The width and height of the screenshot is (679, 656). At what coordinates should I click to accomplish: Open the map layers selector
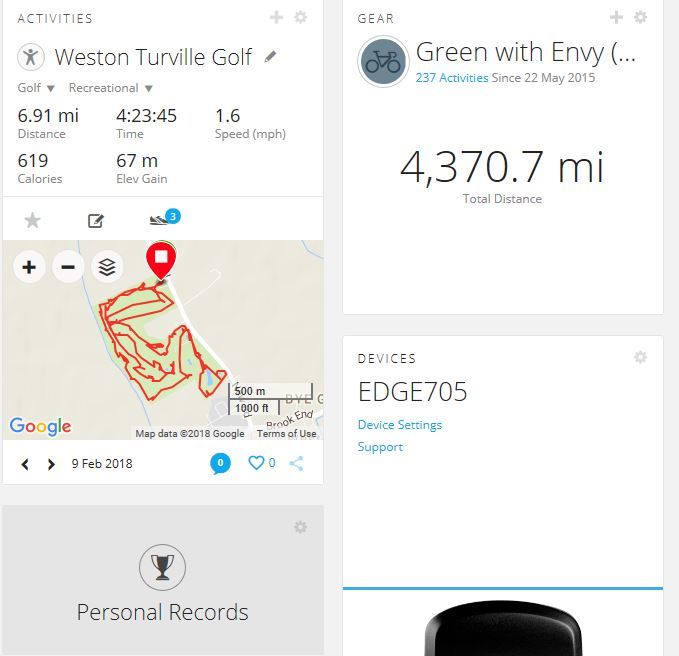click(107, 267)
